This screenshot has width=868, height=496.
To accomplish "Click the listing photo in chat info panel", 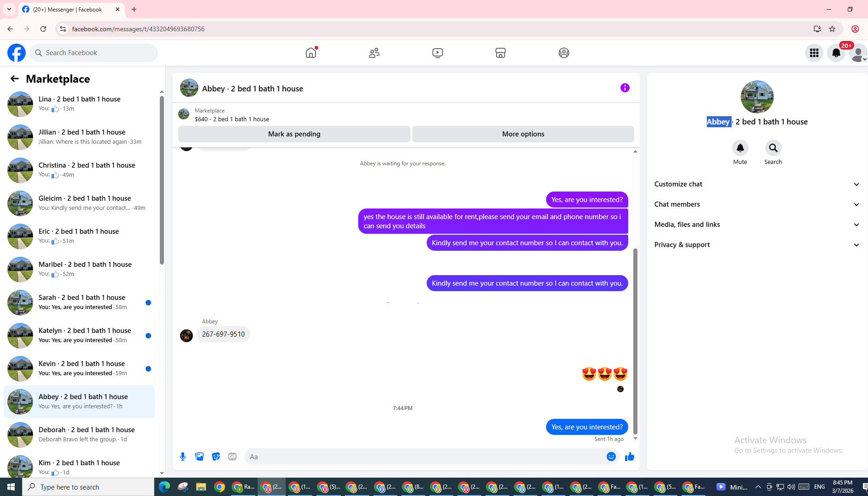I will 757,97.
